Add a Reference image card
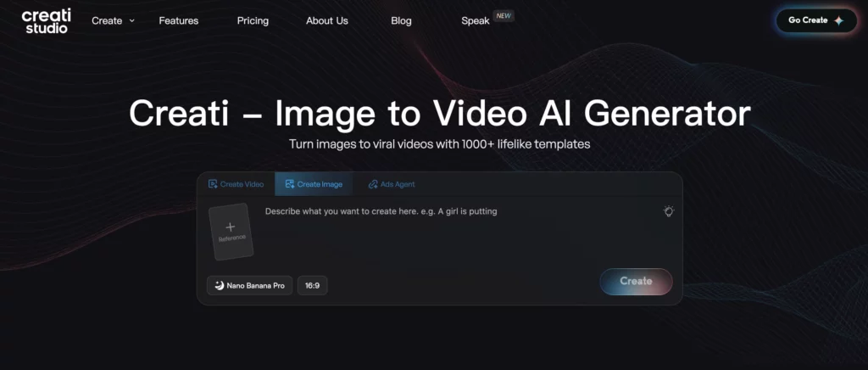 pos(231,232)
